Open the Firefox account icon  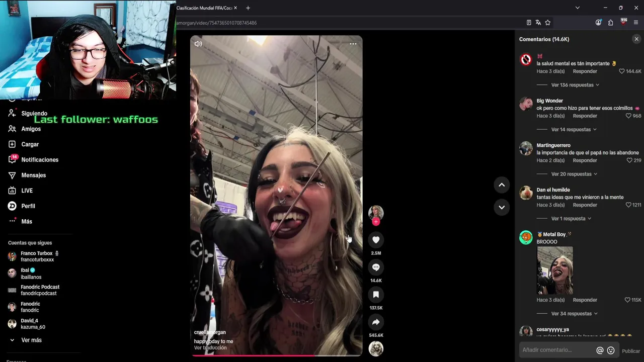click(x=598, y=23)
